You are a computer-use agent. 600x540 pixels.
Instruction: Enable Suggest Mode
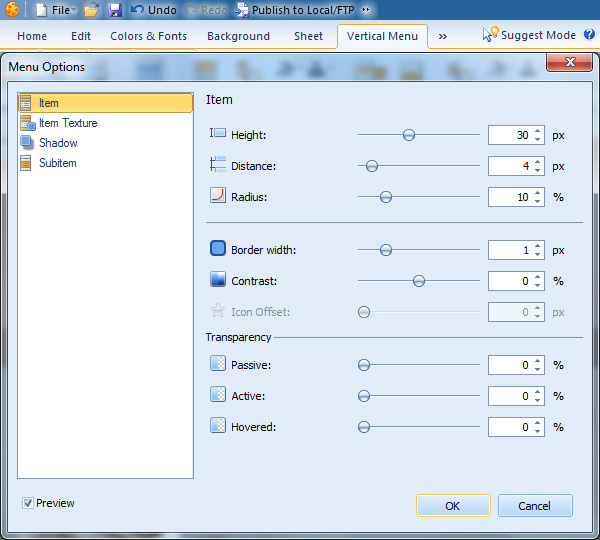(x=529, y=35)
